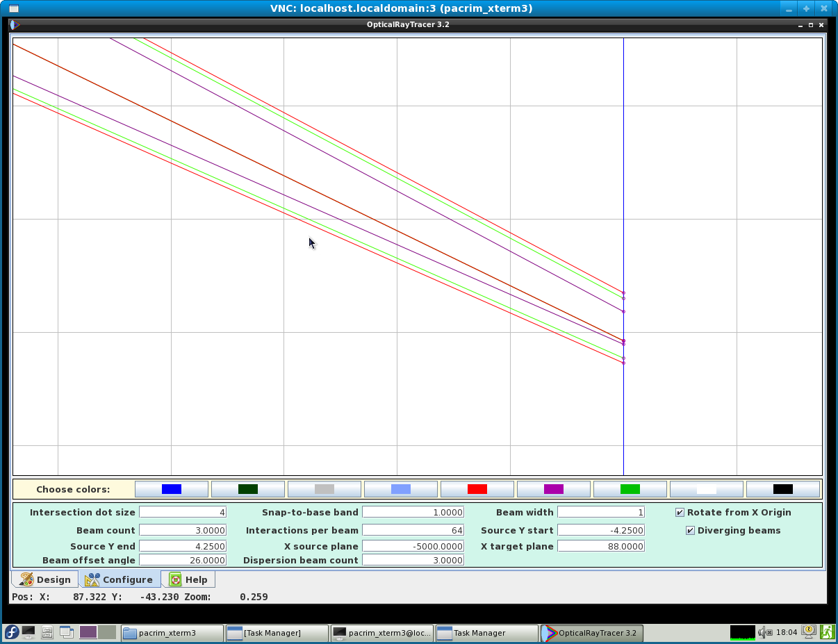Toggle Diverging beams checkbox
838x644 pixels.
coord(690,530)
